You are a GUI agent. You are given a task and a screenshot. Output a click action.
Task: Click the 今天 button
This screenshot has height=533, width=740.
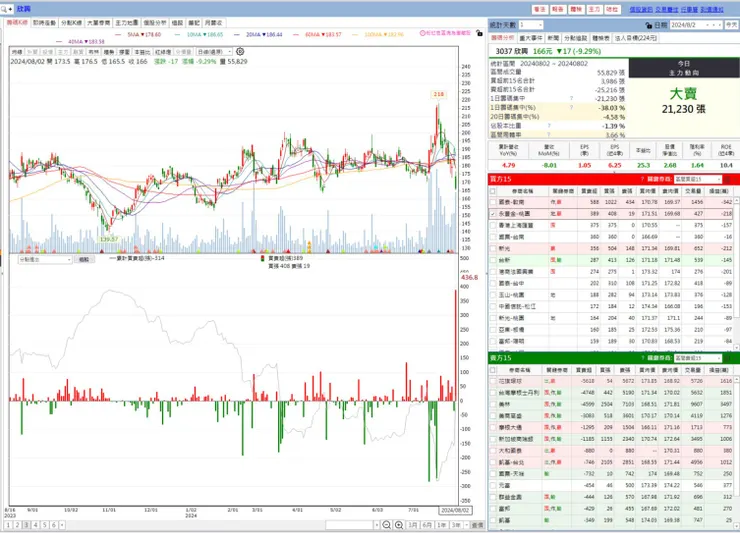[x=731, y=25]
